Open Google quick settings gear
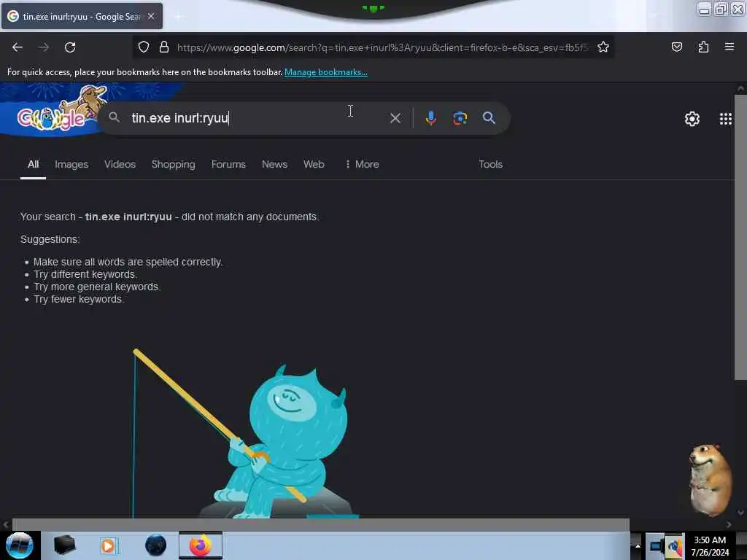The height and width of the screenshot is (560, 747). 692,119
